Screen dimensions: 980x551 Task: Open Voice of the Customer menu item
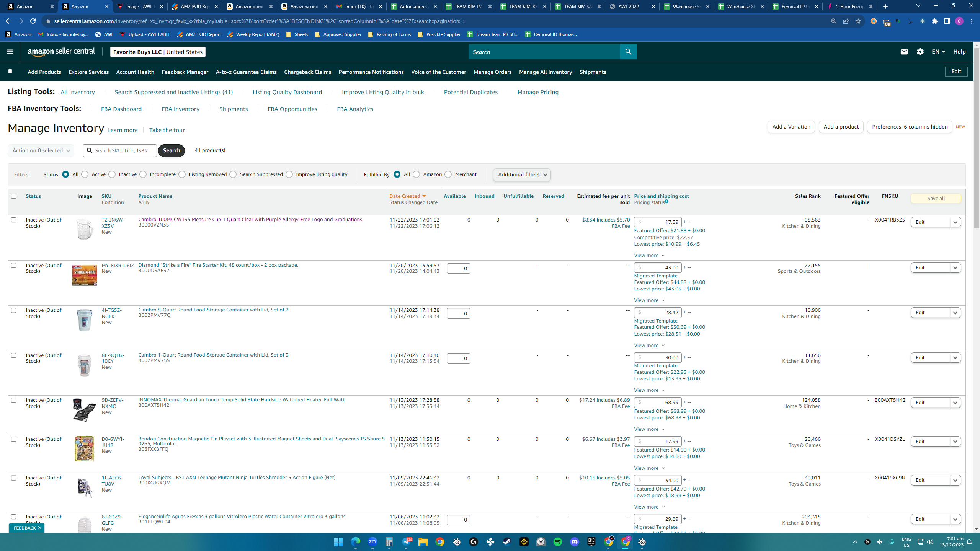pyautogui.click(x=439, y=72)
